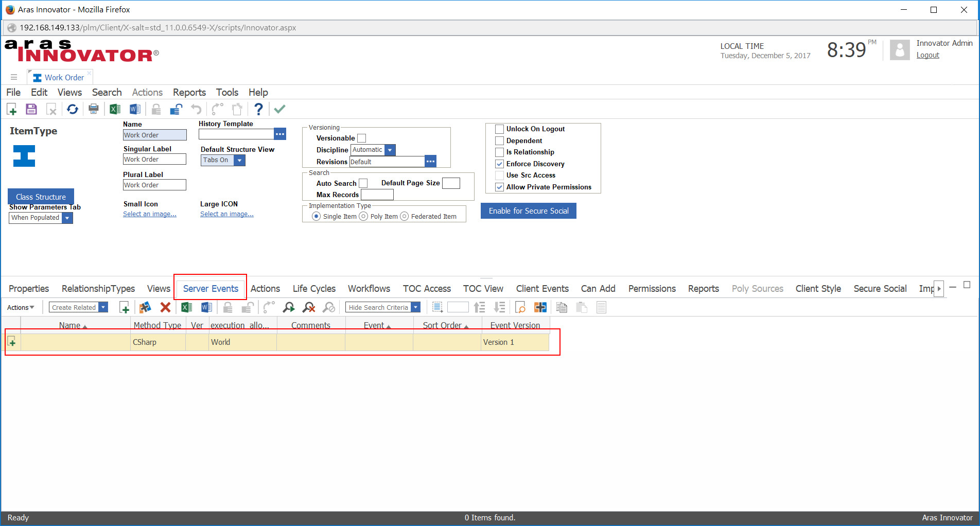The image size is (980, 526).
Task: Open Help via the question mark icon
Action: tap(258, 109)
